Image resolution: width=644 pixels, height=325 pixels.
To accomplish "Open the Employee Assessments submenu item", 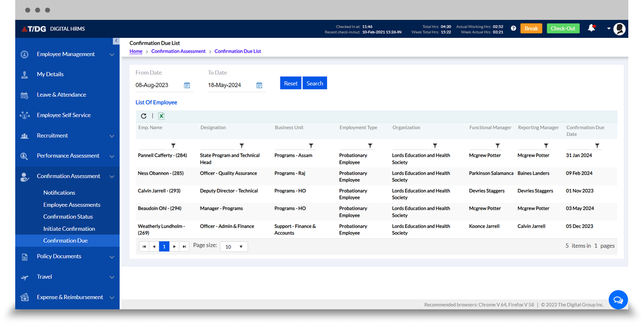I will [72, 205].
